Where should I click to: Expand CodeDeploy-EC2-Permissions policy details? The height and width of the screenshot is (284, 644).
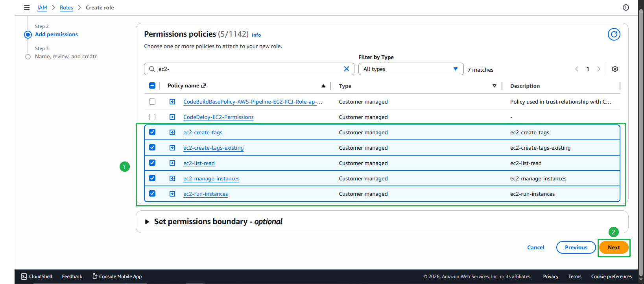pyautogui.click(x=172, y=117)
